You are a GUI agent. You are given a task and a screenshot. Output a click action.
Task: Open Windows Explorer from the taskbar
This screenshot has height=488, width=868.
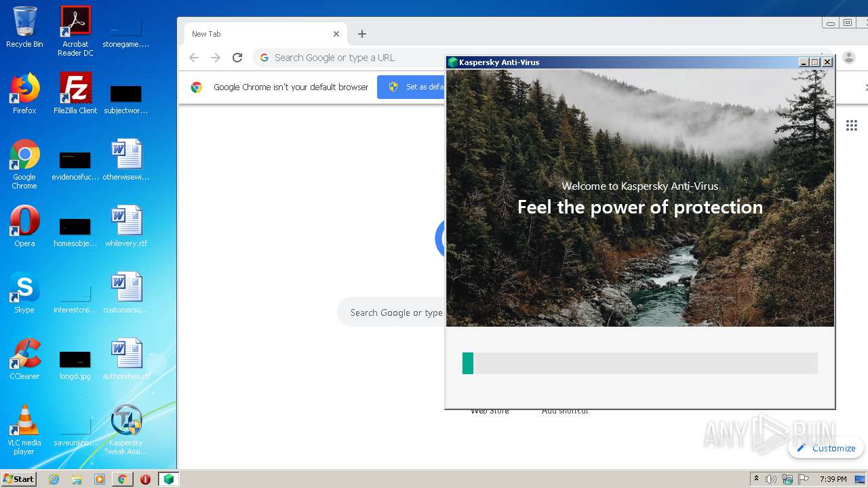tap(77, 479)
